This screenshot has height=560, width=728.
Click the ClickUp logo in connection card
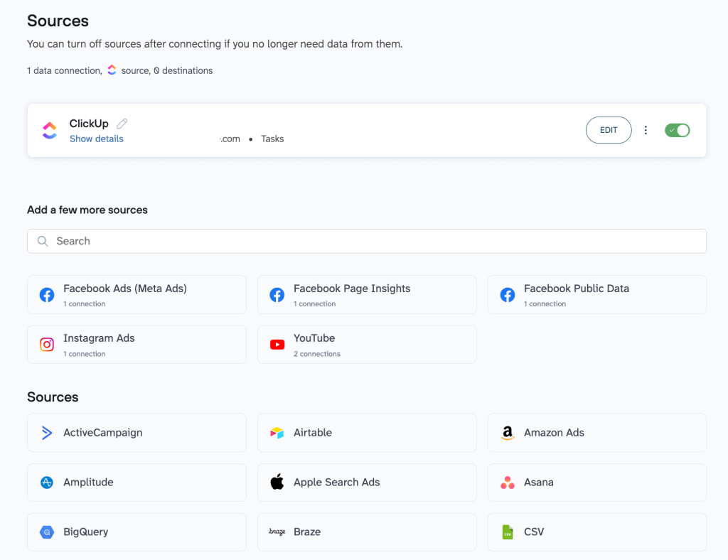49,130
